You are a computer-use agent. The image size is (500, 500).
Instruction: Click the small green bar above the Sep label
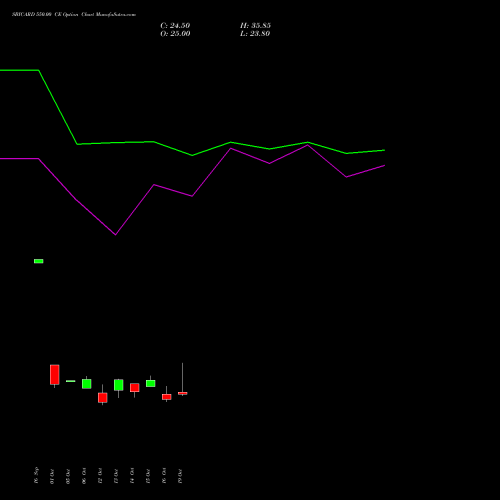click(39, 261)
